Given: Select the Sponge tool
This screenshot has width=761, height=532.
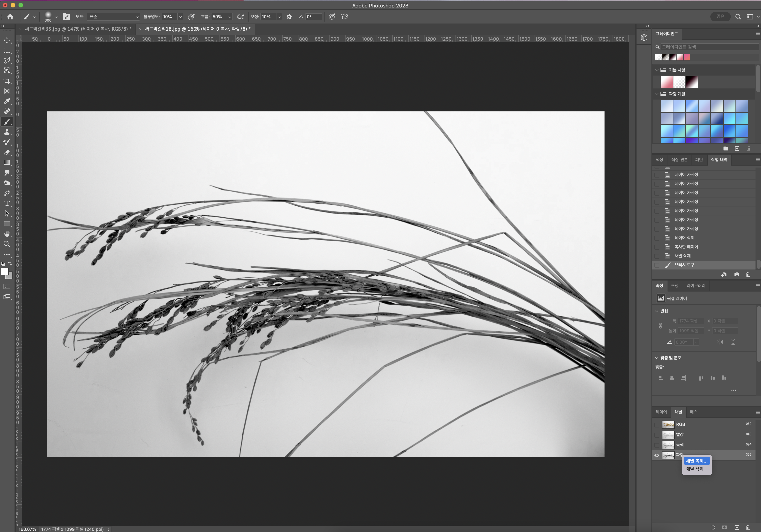Looking at the screenshot, I should pos(7,183).
